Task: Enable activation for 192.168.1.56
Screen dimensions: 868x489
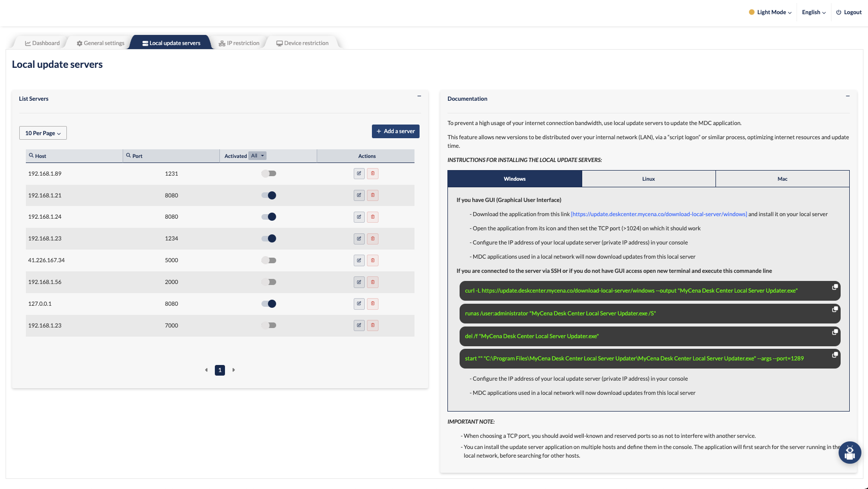Action: click(x=269, y=282)
